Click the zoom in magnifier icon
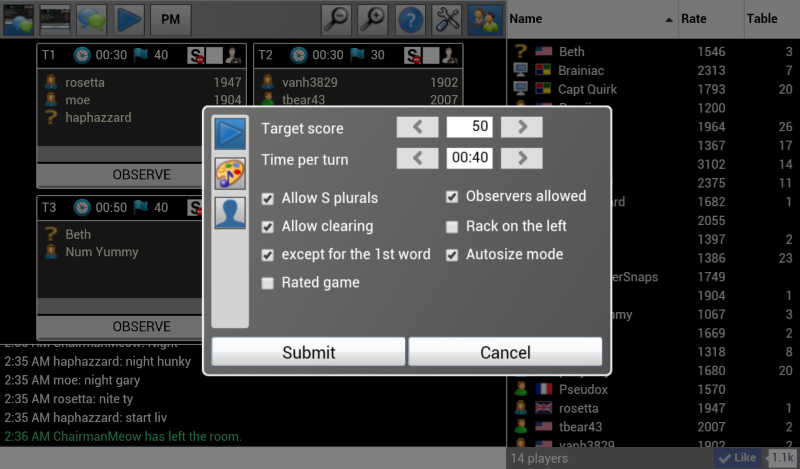Screen dimensions: 800x469 (373, 19)
